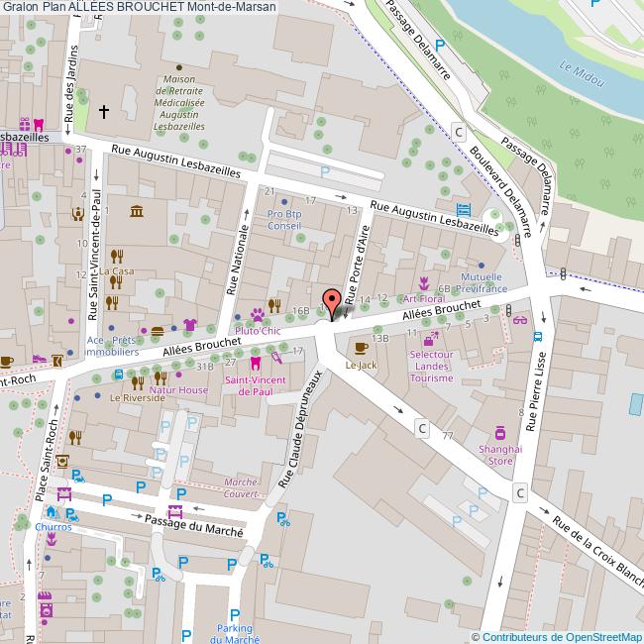The width and height of the screenshot is (644, 644).
Task: Click the La Casa restaurant icon
Action: [x=116, y=256]
